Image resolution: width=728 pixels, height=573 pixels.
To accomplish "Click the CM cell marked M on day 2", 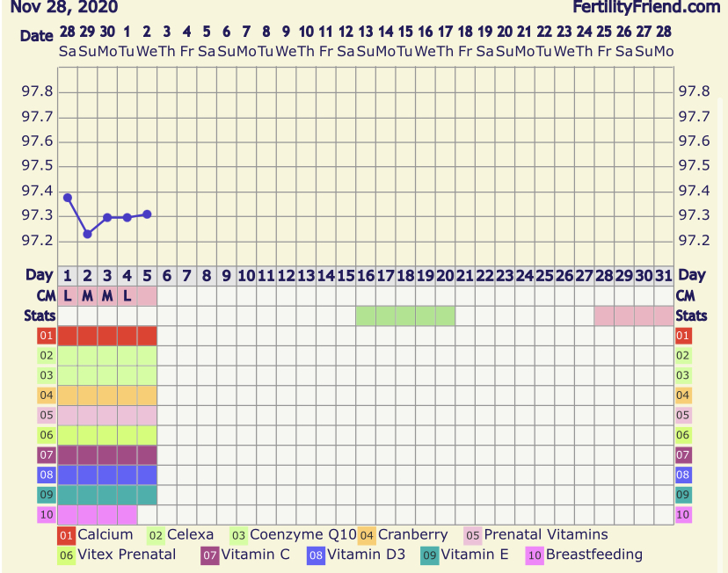I will tap(87, 296).
